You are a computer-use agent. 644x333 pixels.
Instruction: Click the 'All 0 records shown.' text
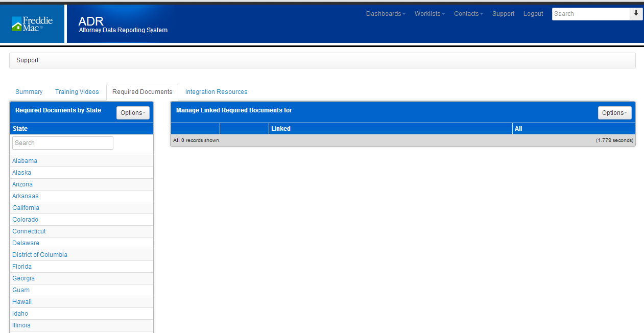point(197,140)
